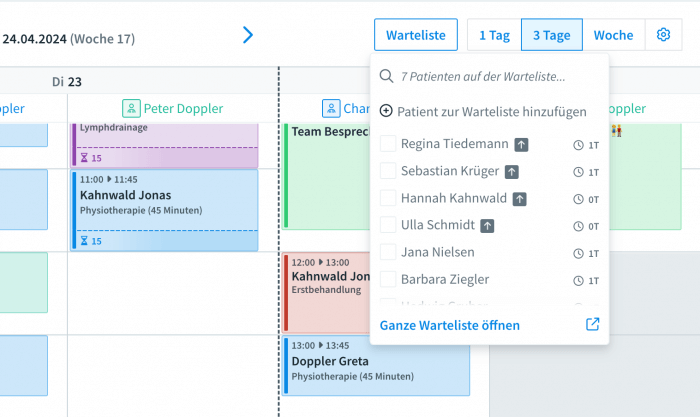The image size is (700, 417).
Task: Tick the checkbox for Barbara Ziegler
Action: (x=388, y=279)
